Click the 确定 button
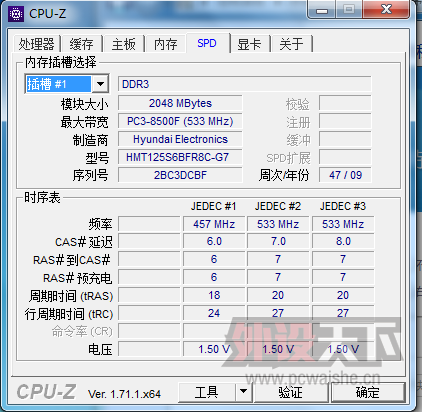The height and width of the screenshot is (412, 422). 368,392
